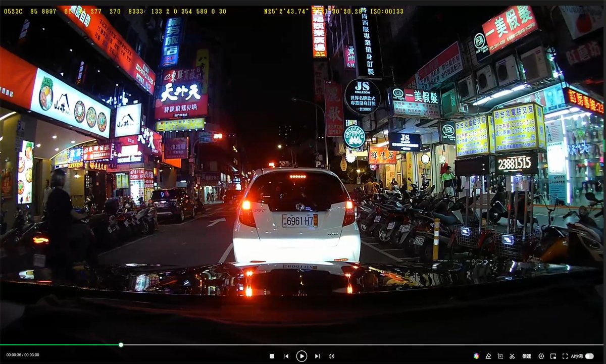606x364 pixels.
Task: Click the progress bar playhead handle
Action: (x=121, y=345)
